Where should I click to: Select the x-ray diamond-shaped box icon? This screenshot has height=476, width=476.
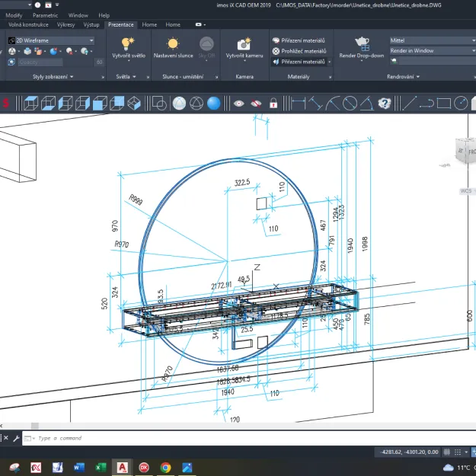pyautogui.click(x=134, y=104)
